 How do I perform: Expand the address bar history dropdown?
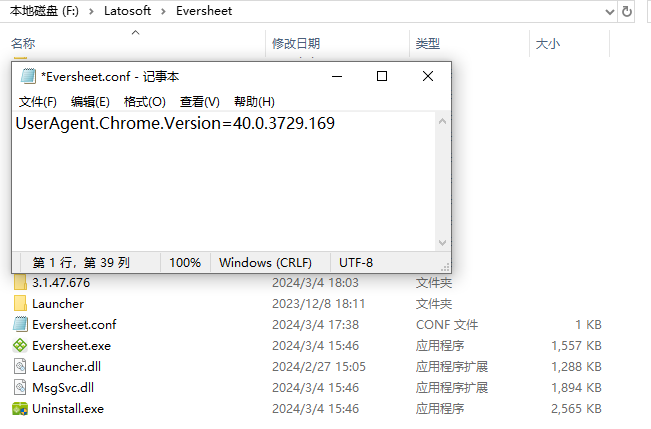click(610, 12)
